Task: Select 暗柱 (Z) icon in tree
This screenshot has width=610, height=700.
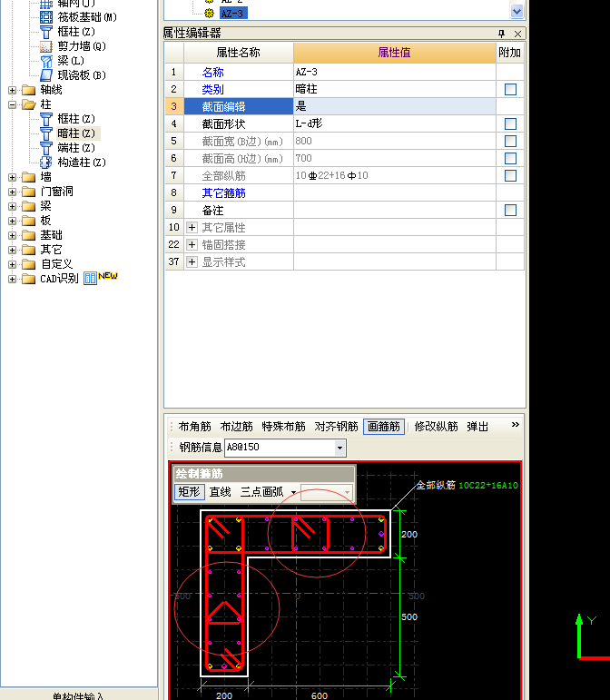Action: [x=46, y=133]
